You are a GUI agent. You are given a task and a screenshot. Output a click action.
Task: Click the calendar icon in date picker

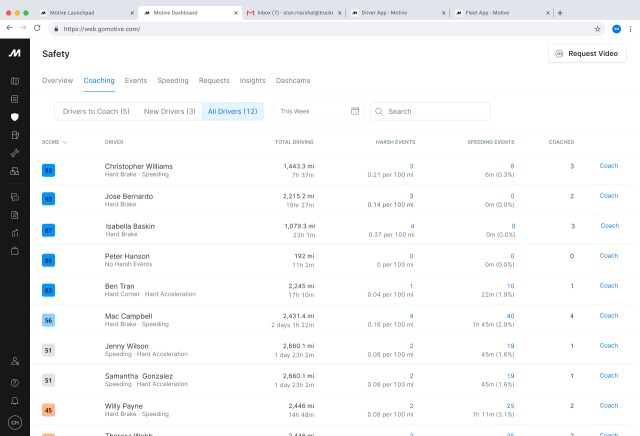[355, 111]
